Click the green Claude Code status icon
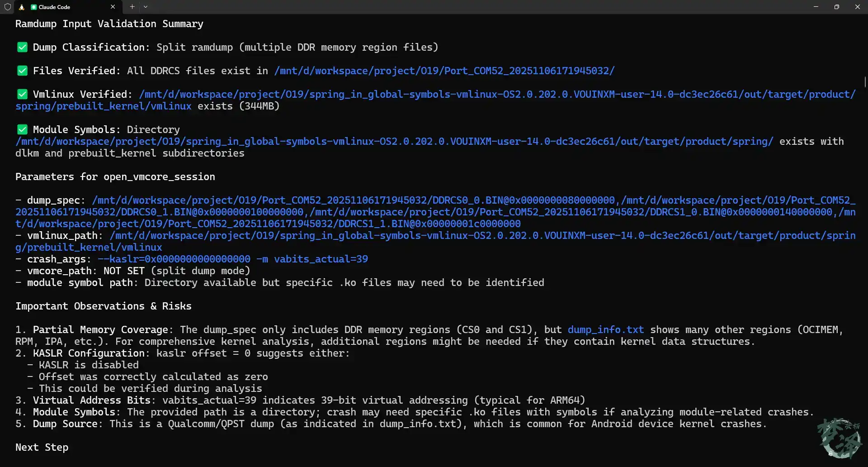The image size is (868, 467). [34, 7]
